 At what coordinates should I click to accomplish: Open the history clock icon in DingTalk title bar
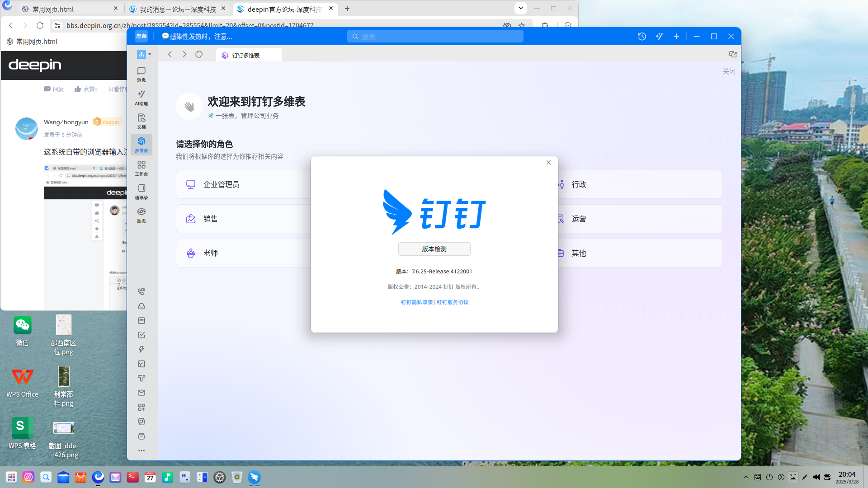pyautogui.click(x=642, y=36)
